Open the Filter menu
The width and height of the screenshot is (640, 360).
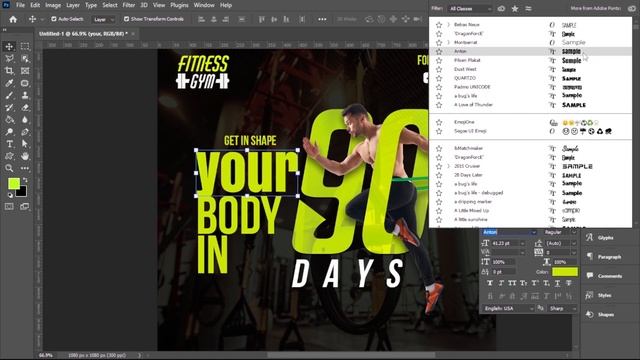pos(129,5)
